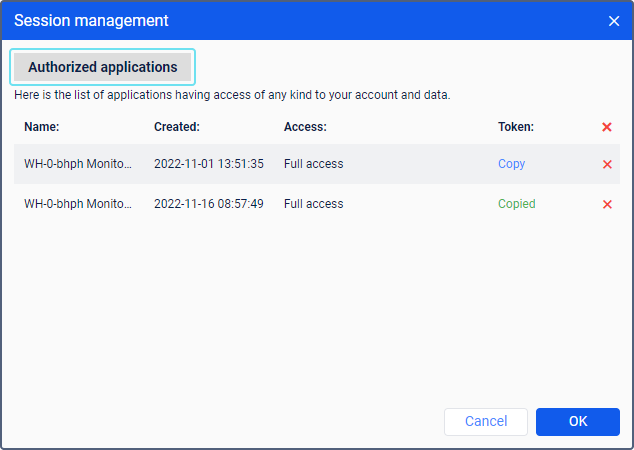Viewport: 634px width, 450px height.
Task: Click Full access in the first row
Action: pos(313,164)
